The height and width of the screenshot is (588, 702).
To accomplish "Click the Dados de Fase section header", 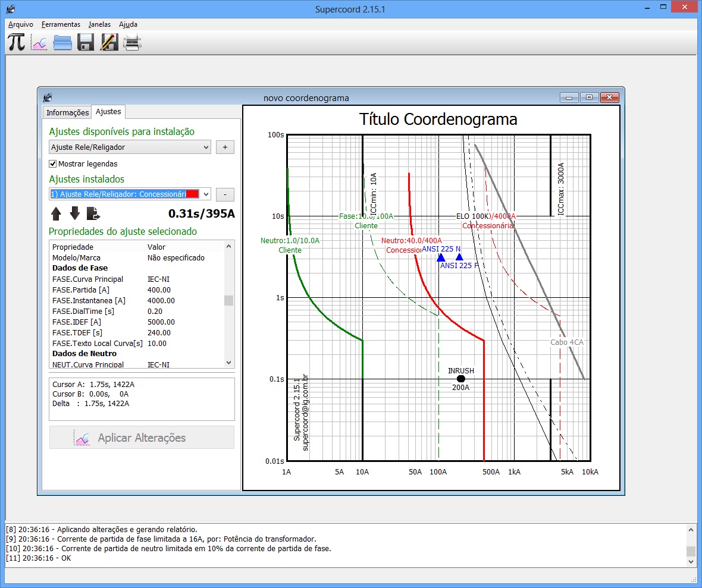I will click(80, 268).
